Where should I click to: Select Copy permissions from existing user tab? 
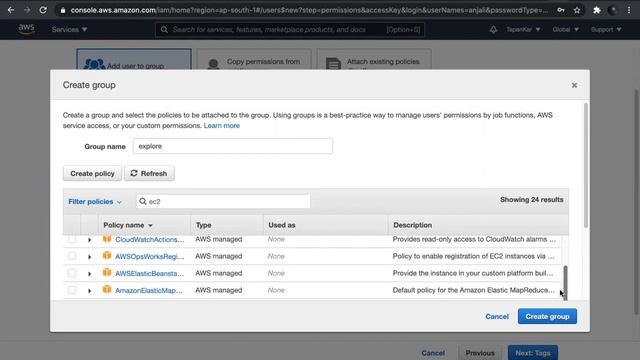point(254,60)
